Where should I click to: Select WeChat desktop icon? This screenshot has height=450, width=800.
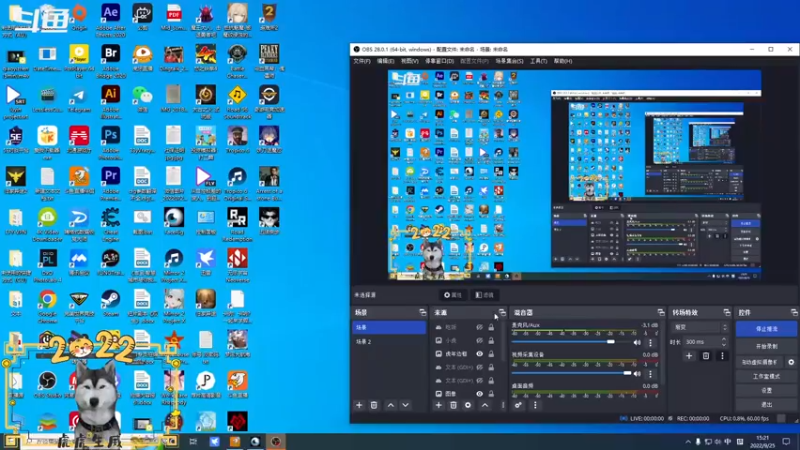point(142,99)
